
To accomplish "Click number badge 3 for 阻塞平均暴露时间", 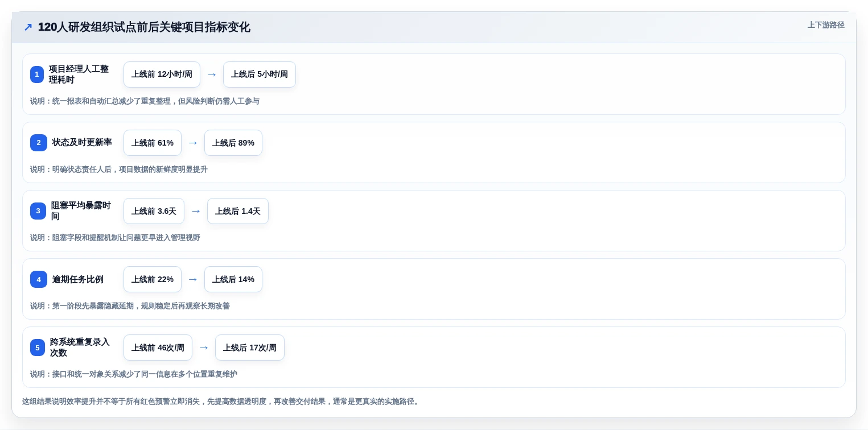I will coord(38,211).
